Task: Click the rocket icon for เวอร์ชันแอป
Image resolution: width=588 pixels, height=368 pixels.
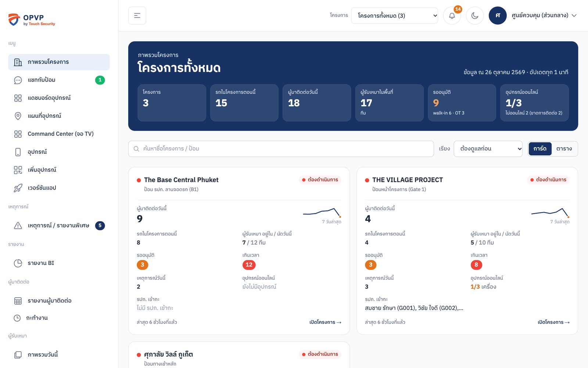Action: pos(18,188)
